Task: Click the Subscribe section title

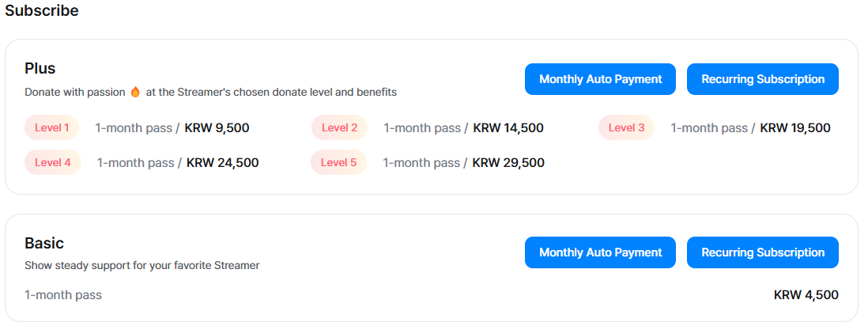Action: (42, 11)
